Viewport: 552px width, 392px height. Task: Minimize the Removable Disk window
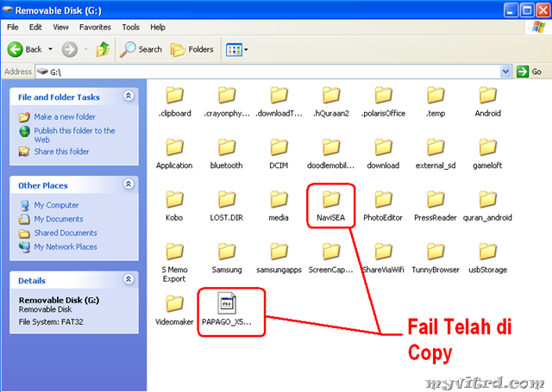click(511, 9)
